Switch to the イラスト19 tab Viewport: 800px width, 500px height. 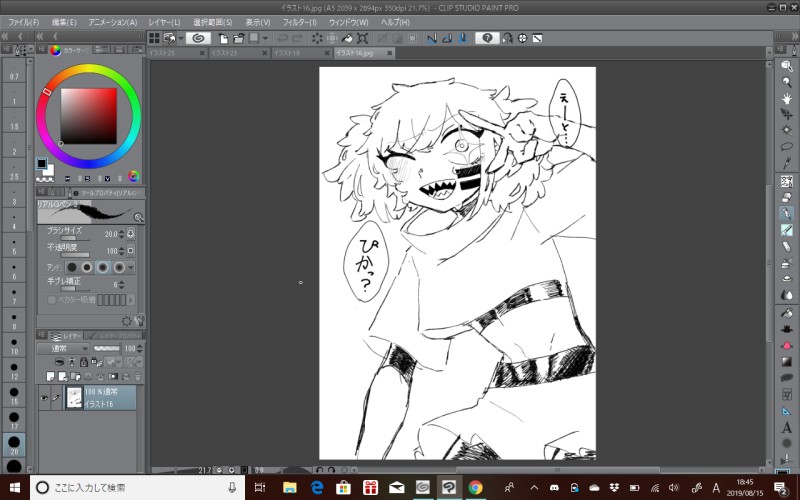click(x=301, y=53)
